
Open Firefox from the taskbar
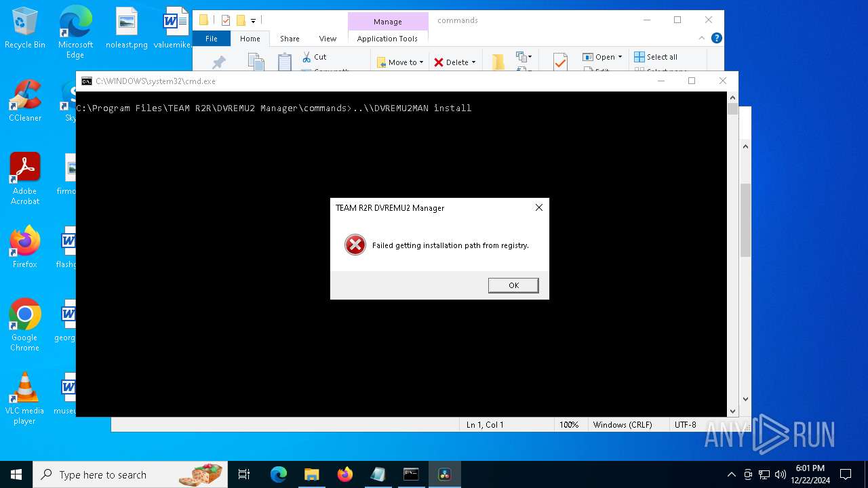344,474
